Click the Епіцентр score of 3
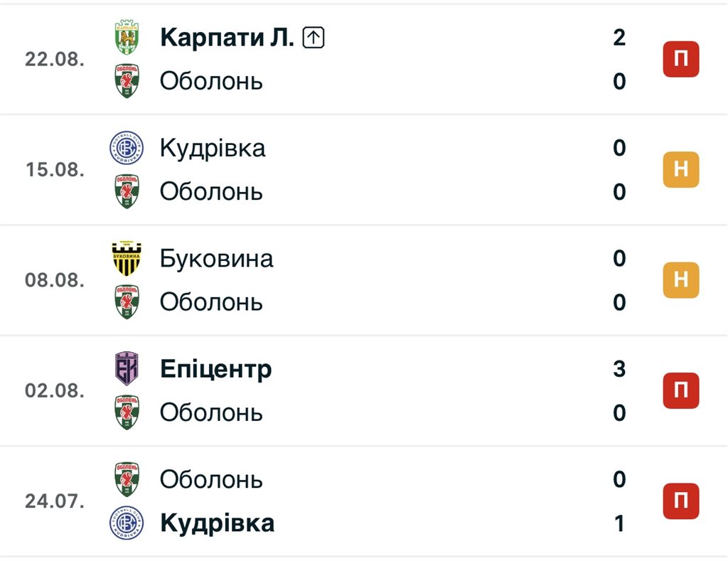Image resolution: width=728 pixels, height=561 pixels. point(619,369)
